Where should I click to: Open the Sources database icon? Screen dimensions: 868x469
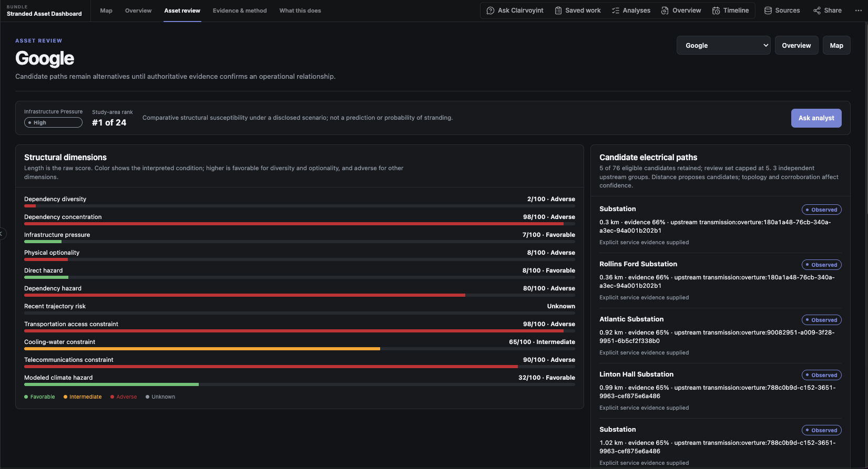768,11
